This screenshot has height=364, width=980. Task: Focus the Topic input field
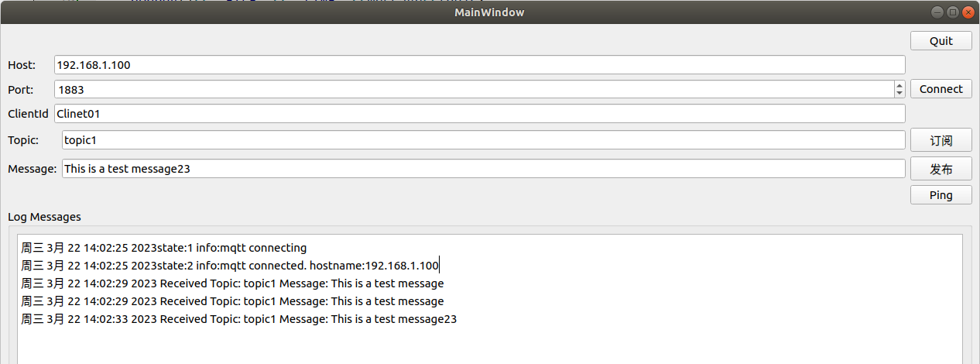click(483, 140)
